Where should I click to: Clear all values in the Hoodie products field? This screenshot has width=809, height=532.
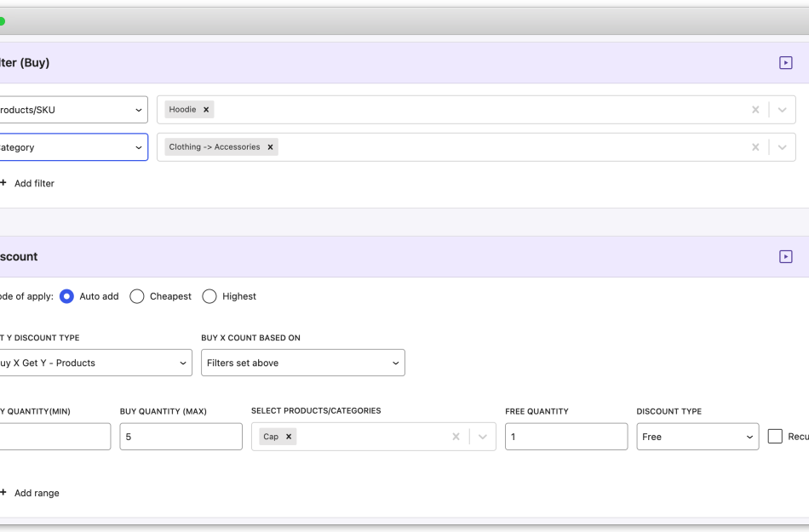754,110
